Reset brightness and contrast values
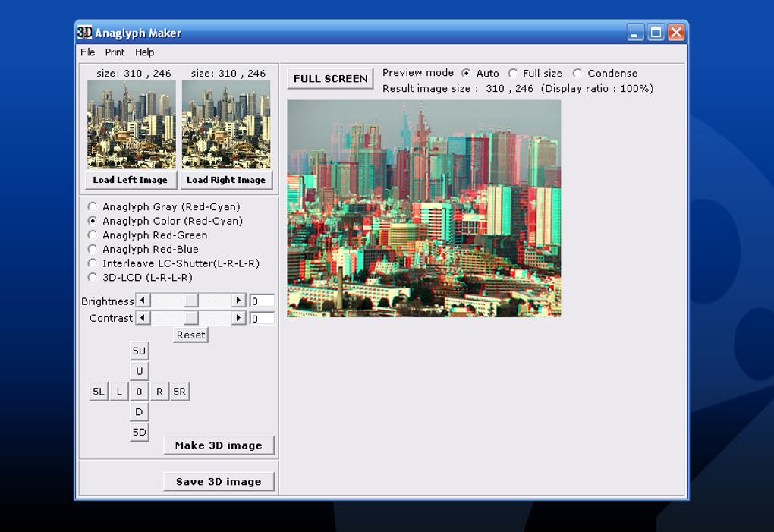This screenshot has height=532, width=774. [190, 335]
